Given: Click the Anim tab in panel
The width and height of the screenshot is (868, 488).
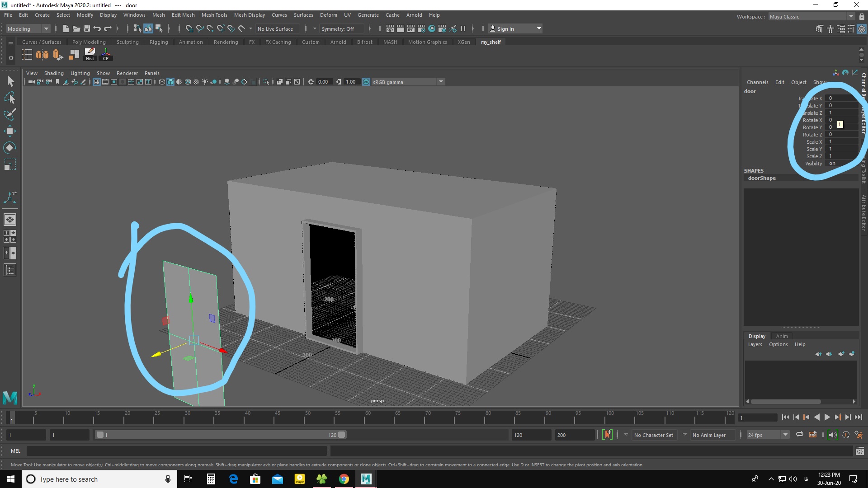Looking at the screenshot, I should pyautogui.click(x=781, y=335).
